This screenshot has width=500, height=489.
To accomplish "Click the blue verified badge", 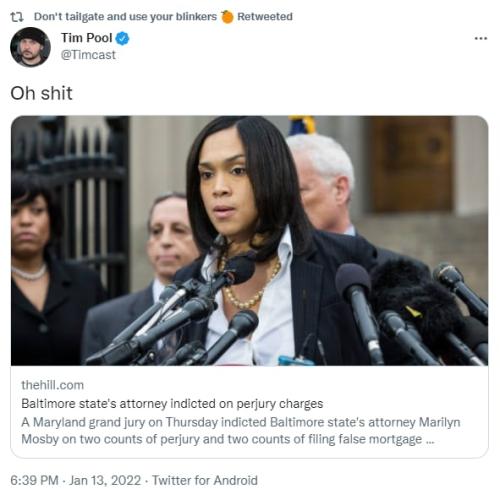I will (x=122, y=38).
